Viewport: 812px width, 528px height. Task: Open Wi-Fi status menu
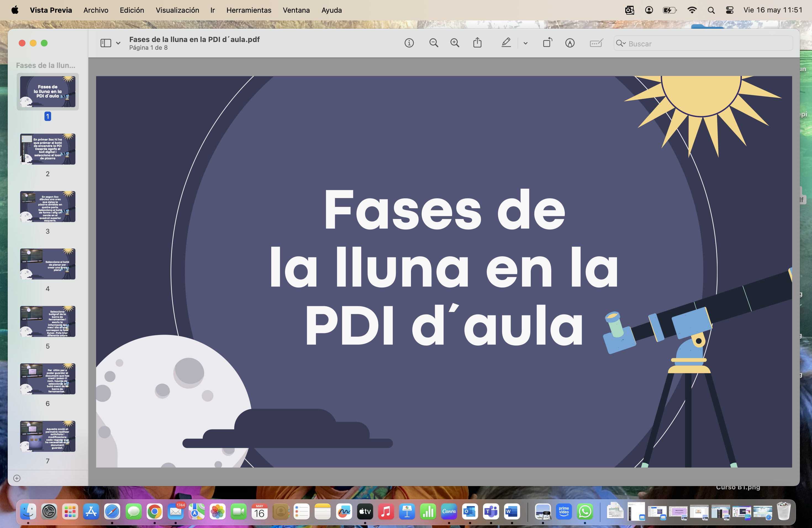pos(692,10)
